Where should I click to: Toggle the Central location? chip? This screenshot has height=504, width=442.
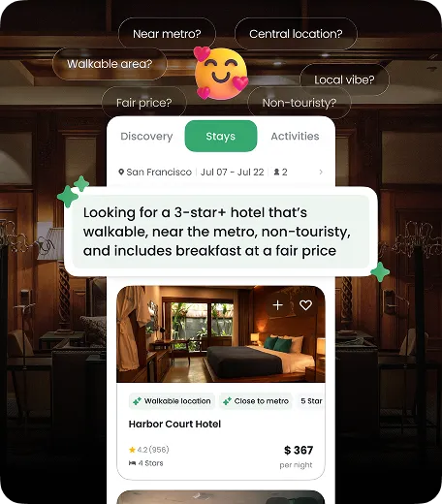[x=296, y=34]
